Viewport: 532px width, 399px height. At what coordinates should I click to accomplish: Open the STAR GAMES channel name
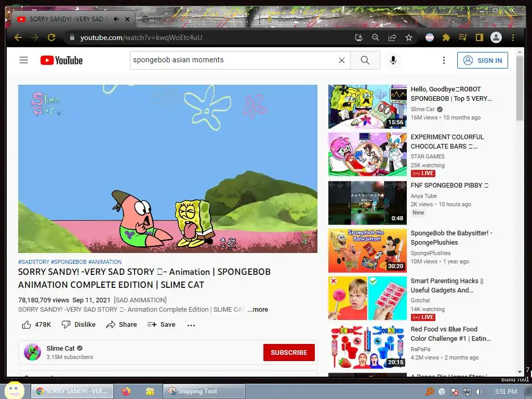(428, 156)
